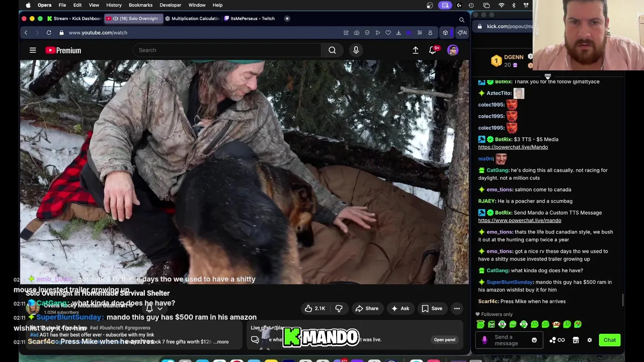Switch to Multiplication Calculator tab
The height and width of the screenshot is (362, 644).
coord(192,19)
